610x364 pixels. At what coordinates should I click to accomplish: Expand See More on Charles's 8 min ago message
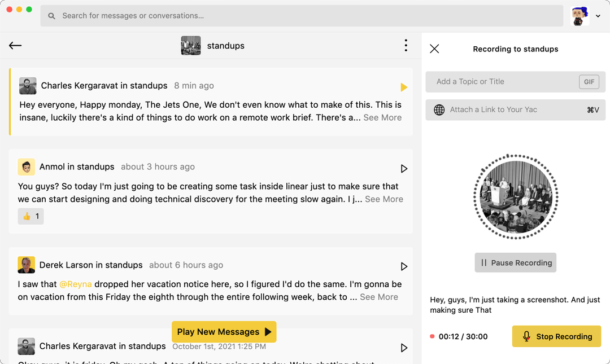tap(382, 117)
